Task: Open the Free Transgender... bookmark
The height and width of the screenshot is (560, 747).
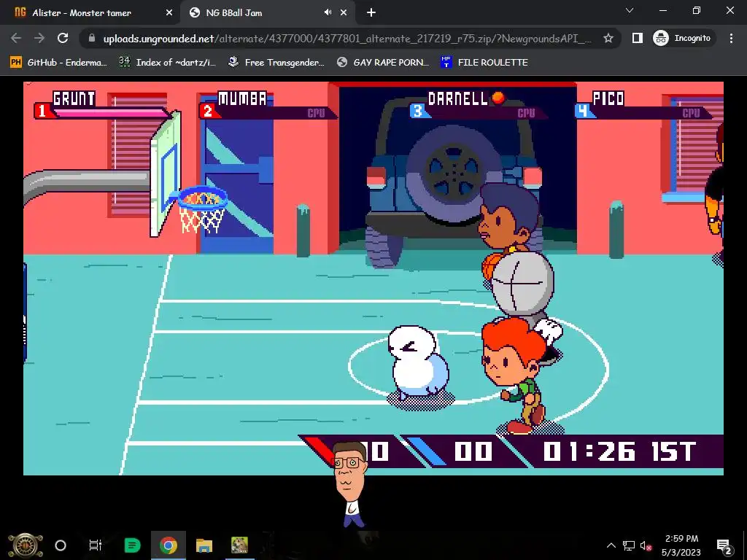Action: tap(276, 63)
